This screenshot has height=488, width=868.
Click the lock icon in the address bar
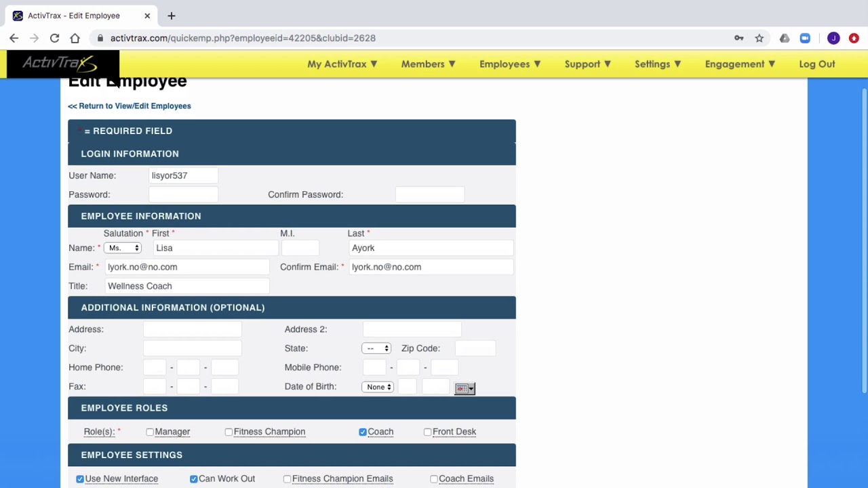pos(100,38)
